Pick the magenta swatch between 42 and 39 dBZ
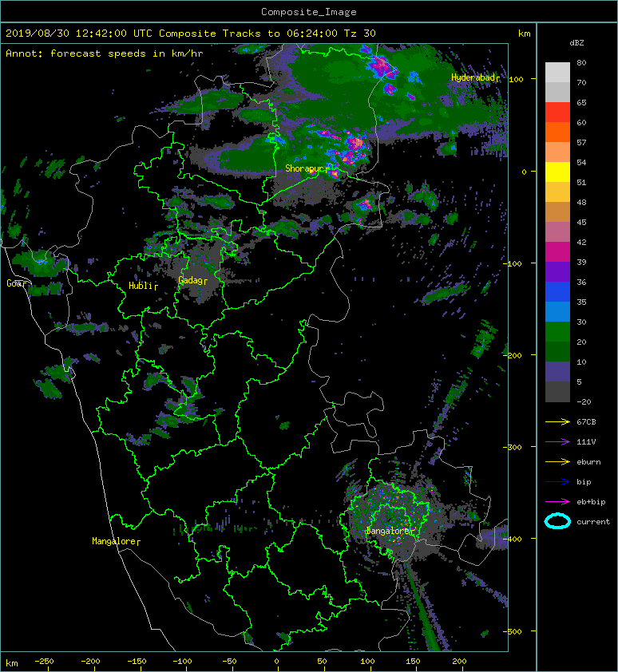Viewport: 618px width, 672px height. [557, 252]
